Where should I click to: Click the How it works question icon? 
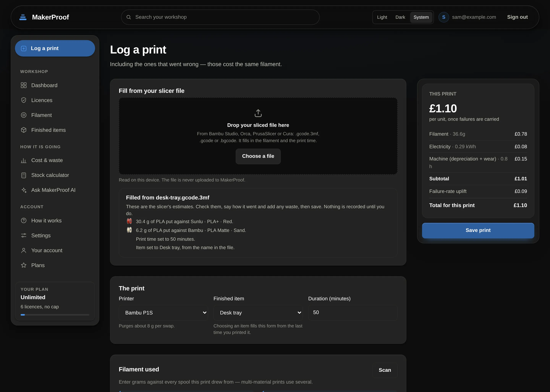(x=24, y=220)
